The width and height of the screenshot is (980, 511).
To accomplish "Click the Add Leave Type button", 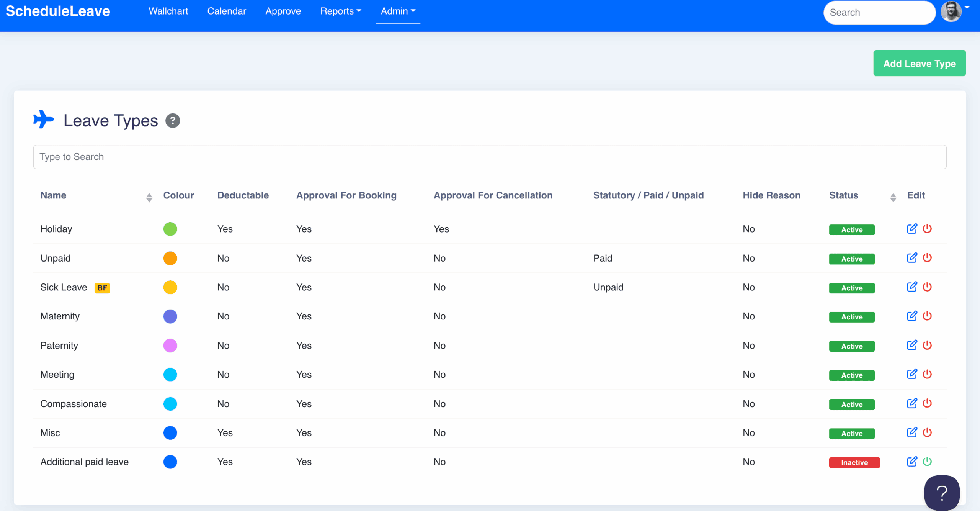I will 919,63.
